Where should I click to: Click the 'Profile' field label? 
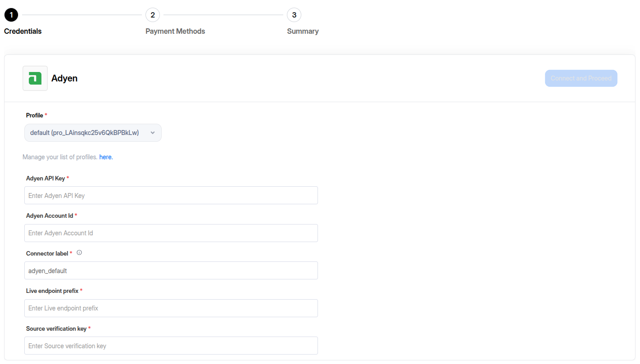pyautogui.click(x=35, y=115)
